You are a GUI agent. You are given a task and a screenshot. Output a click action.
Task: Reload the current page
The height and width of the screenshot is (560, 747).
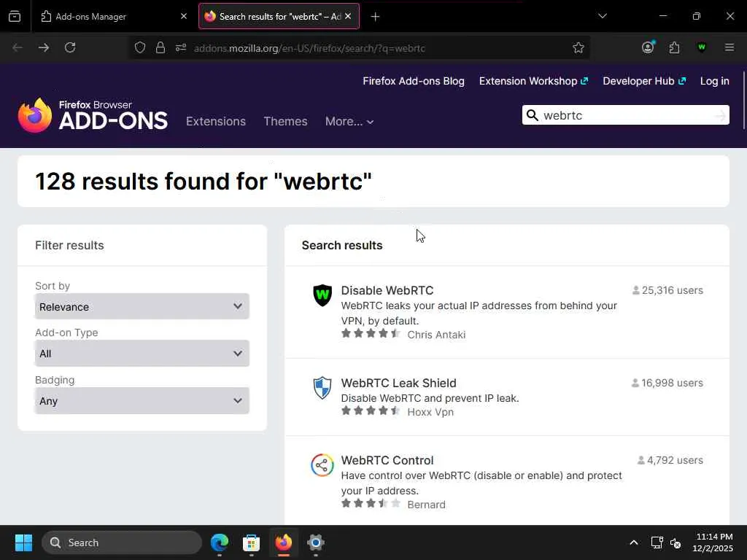70,47
